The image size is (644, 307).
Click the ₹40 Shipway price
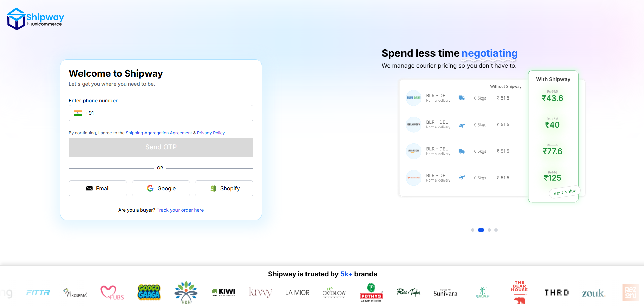tap(553, 125)
